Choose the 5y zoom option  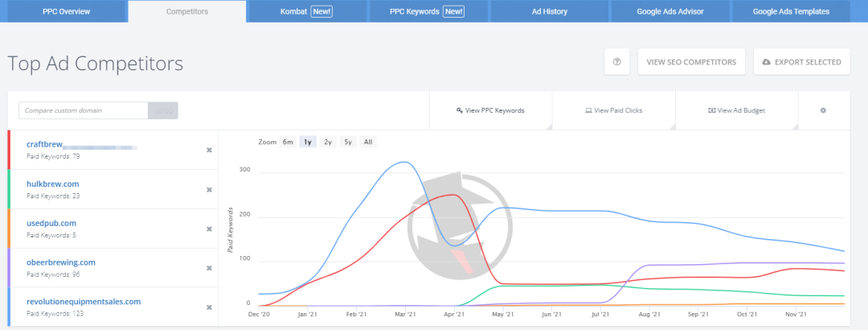coord(347,142)
